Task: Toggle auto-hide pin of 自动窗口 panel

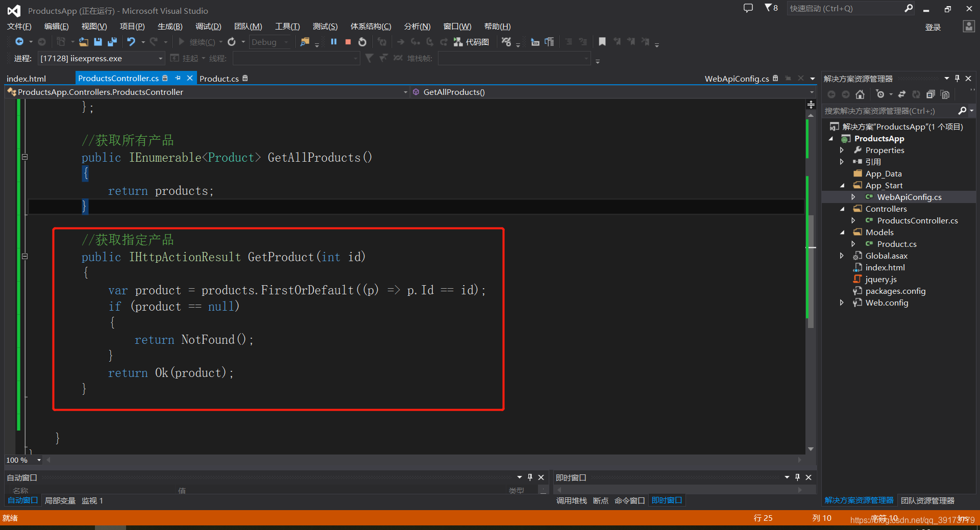Action: (530, 477)
